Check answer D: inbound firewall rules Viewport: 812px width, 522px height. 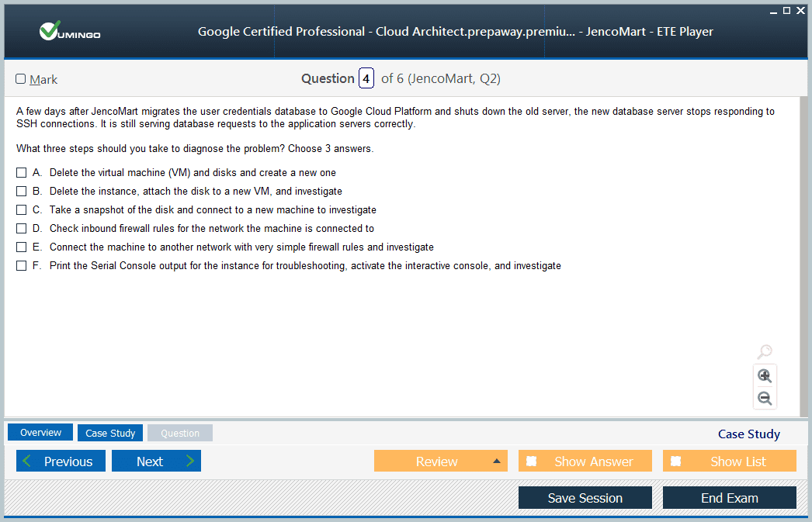pos(21,229)
